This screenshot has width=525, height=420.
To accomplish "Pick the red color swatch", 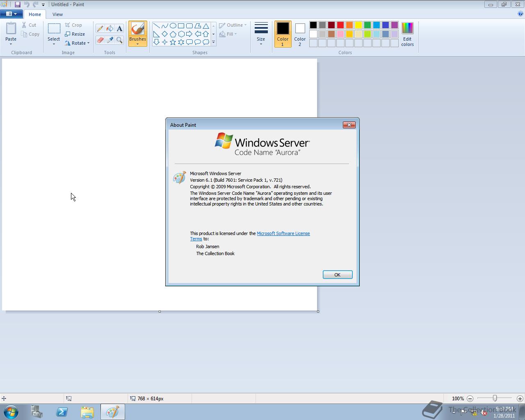I will pos(340,25).
